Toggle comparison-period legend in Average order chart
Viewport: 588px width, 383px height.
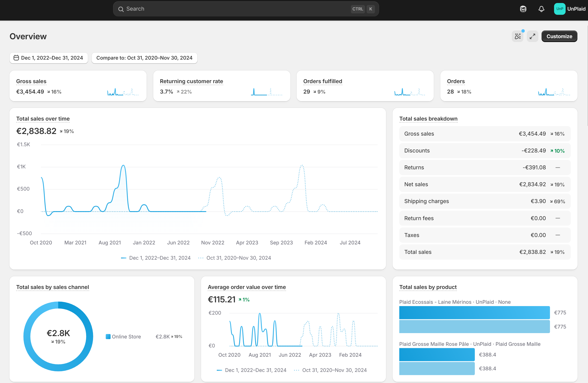tap(331, 370)
